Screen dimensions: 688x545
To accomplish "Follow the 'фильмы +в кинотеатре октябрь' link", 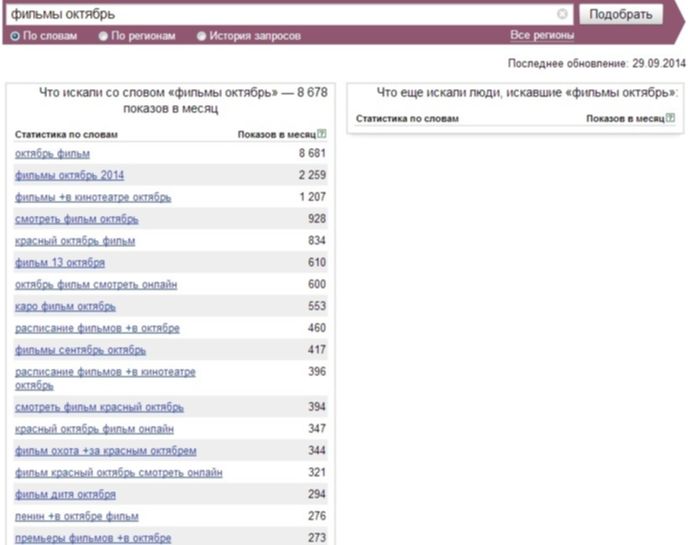I will tap(93, 198).
